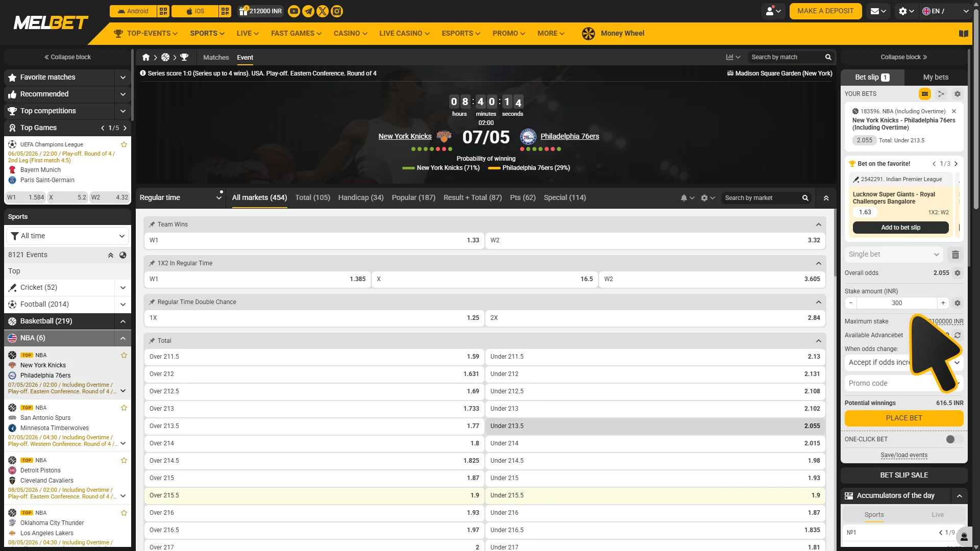Collapse all markets with double chevron

[826, 198]
